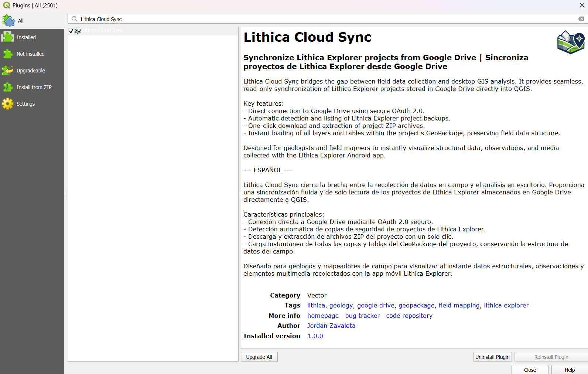The width and height of the screenshot is (588, 374).
Task: Close the Plugins dialog with Close button
Action: tap(530, 370)
